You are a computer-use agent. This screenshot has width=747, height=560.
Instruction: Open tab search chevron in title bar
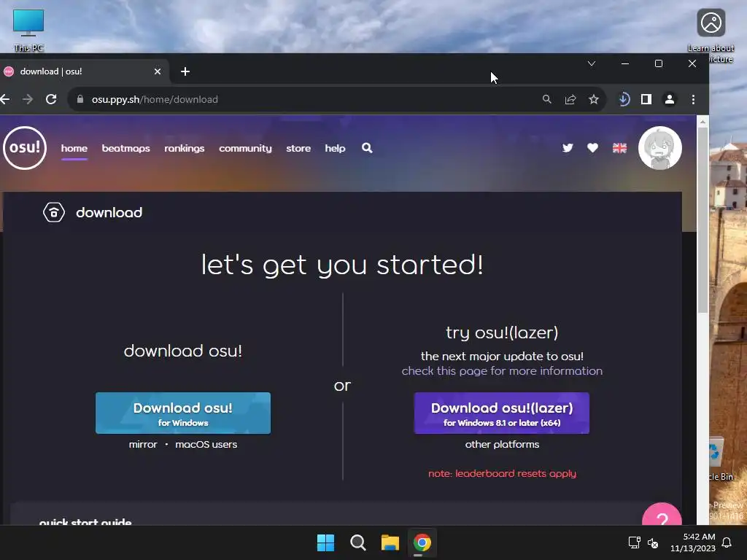tap(591, 63)
